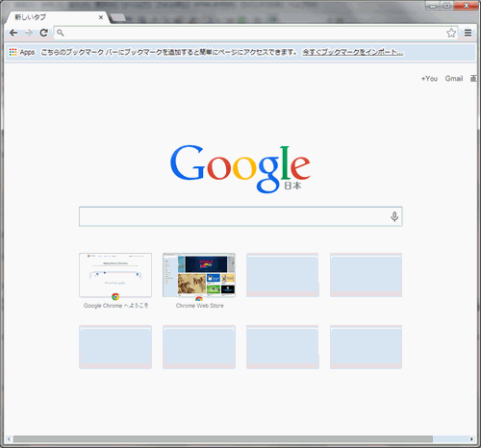Select the 新しいタブ tab

pos(57,17)
